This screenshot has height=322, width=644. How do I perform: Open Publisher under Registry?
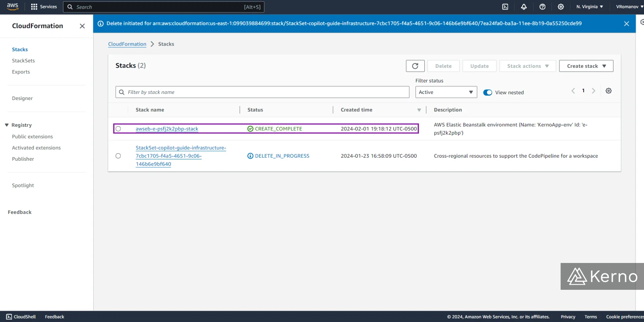[x=23, y=159]
